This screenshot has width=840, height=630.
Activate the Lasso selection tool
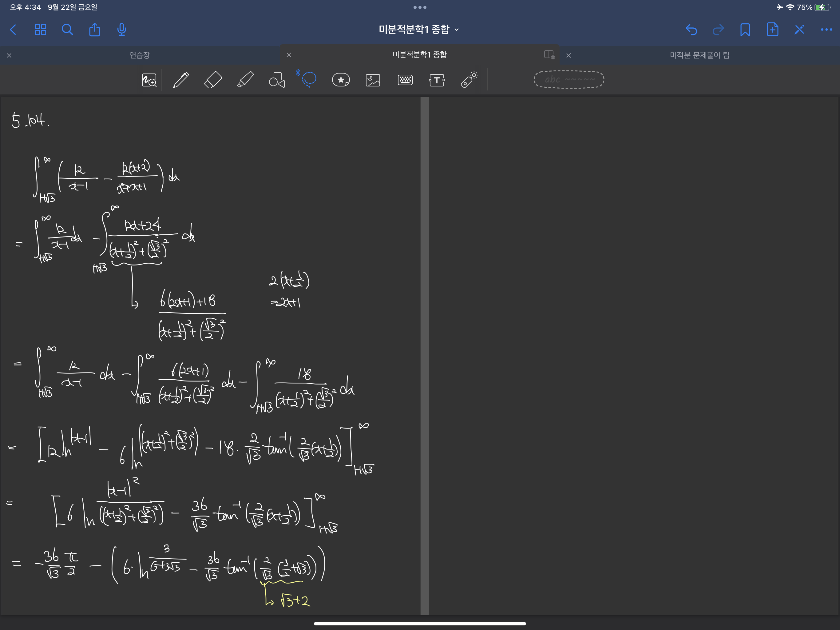coord(309,79)
